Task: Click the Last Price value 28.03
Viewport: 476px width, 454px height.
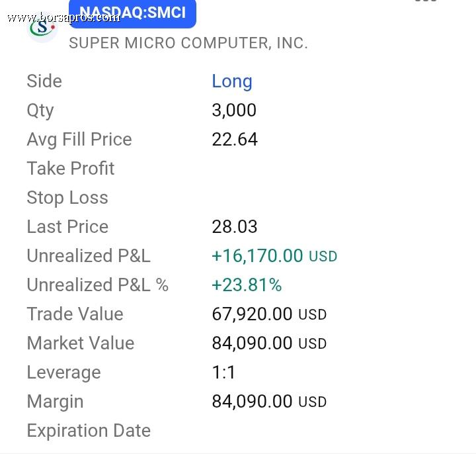Action: (x=235, y=227)
